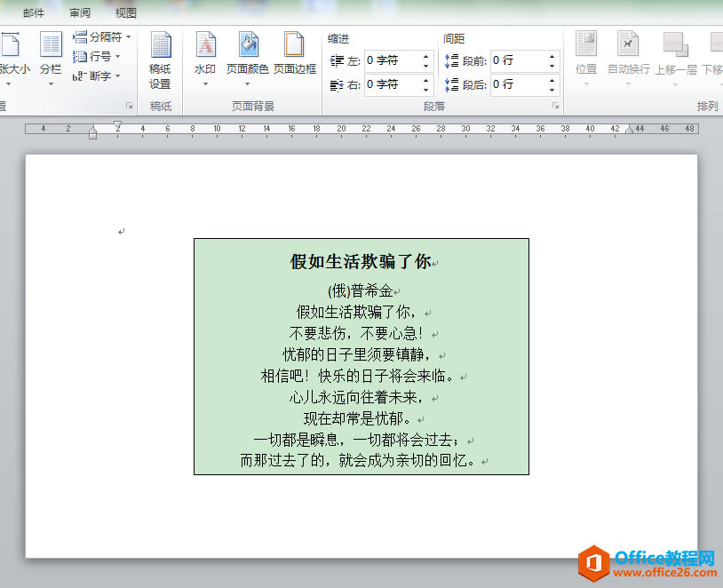
Task: Click the line 现在却常是忧郁。
Action: tap(357, 418)
